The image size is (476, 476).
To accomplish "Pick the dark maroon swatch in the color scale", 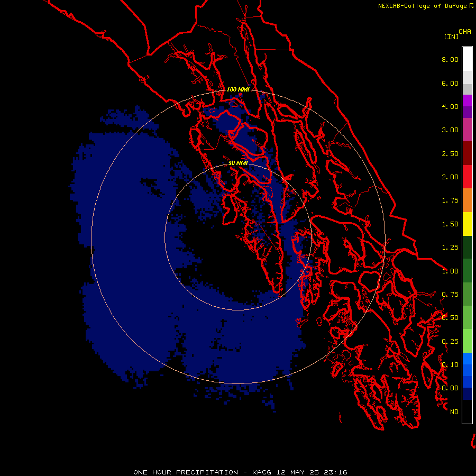I will pos(467,153).
